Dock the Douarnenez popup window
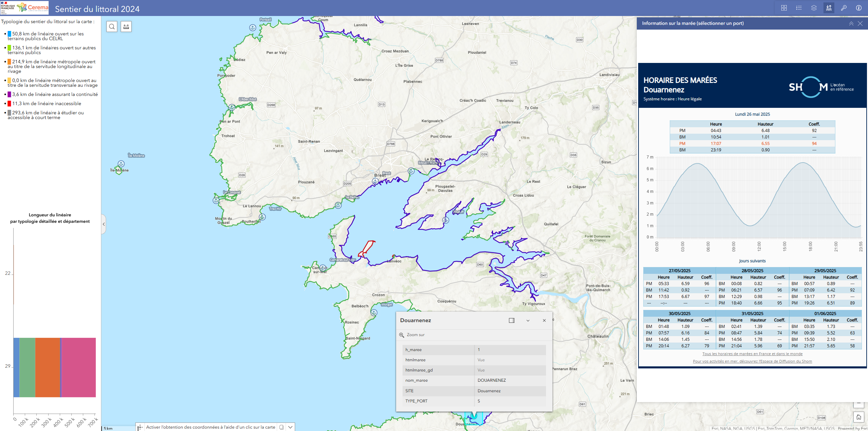Screen dimensions: 868x431 [x=512, y=320]
